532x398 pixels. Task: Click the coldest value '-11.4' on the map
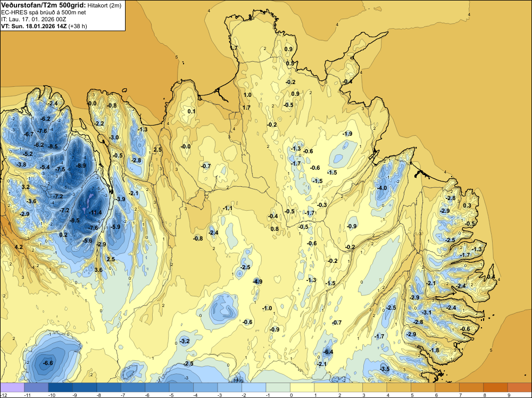(x=95, y=212)
